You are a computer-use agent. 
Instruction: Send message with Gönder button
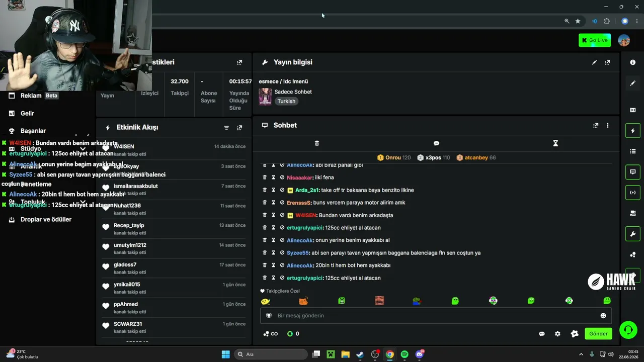[x=598, y=334]
